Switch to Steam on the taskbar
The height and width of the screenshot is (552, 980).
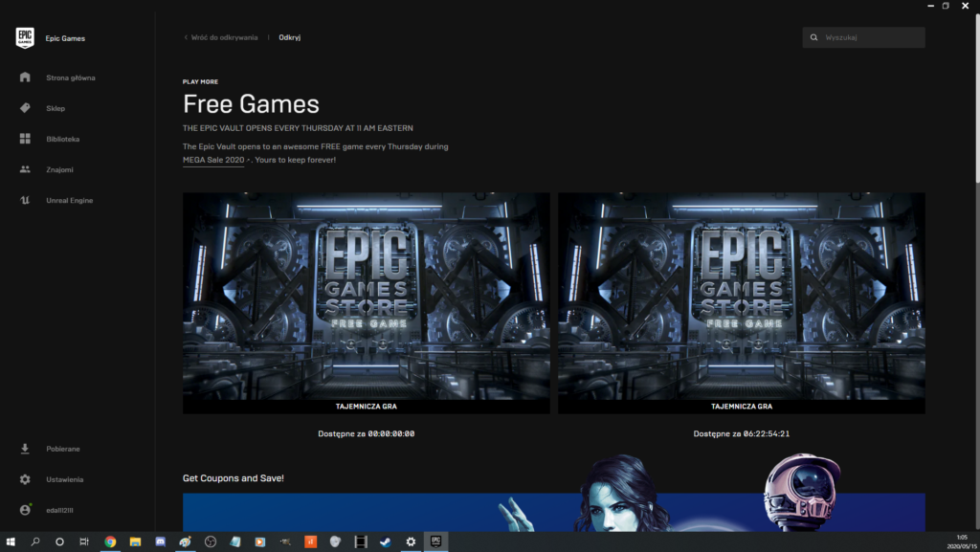tap(386, 542)
